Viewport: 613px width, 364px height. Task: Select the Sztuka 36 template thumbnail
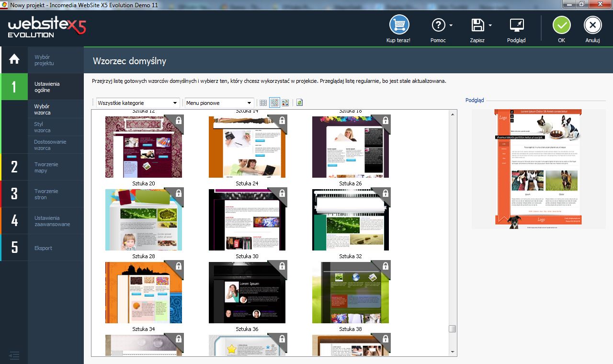coord(247,345)
